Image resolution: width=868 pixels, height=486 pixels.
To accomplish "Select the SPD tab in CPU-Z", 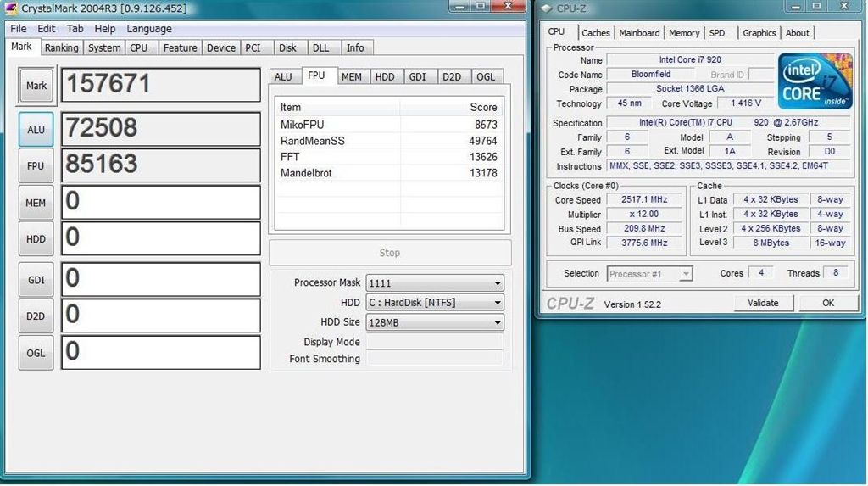I will (x=717, y=33).
